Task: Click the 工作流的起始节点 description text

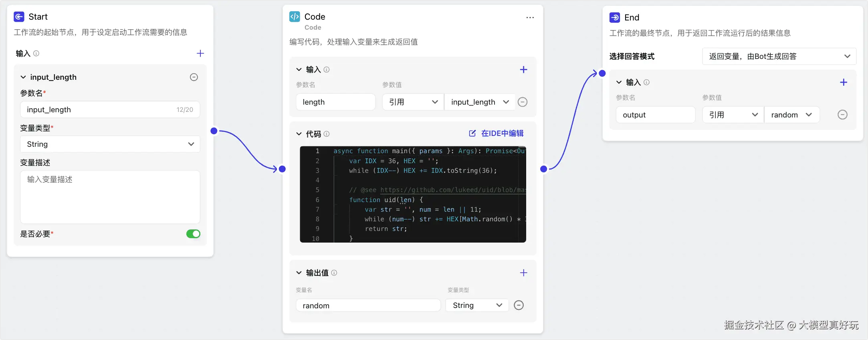Action: coord(101,32)
